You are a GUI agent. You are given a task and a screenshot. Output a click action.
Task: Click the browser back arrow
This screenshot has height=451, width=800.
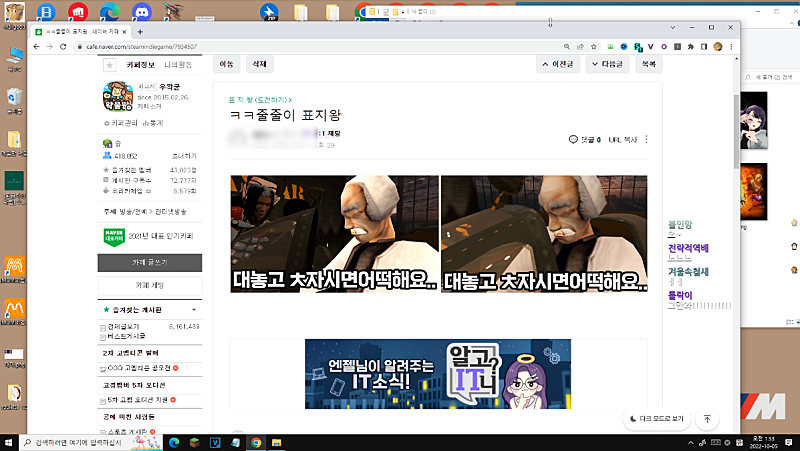37,46
